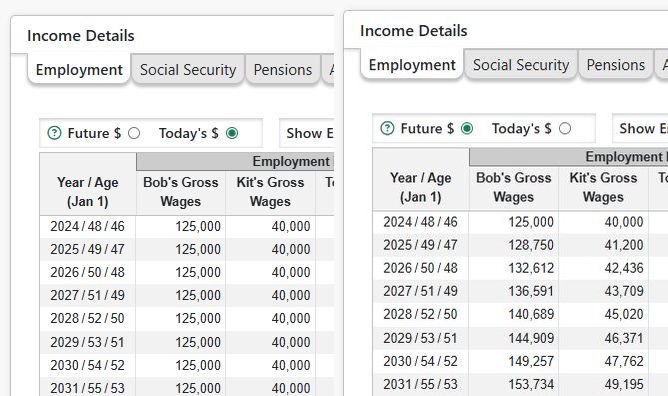Open help icon beside Future $ in left panel
The width and height of the screenshot is (668, 396).
55,133
